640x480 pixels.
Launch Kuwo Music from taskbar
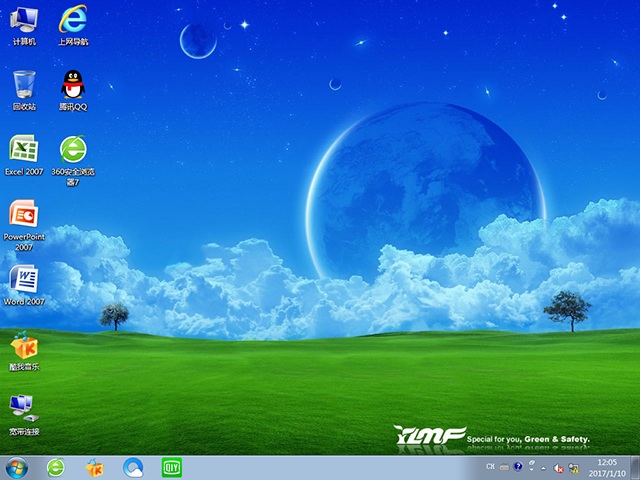[x=95, y=467]
